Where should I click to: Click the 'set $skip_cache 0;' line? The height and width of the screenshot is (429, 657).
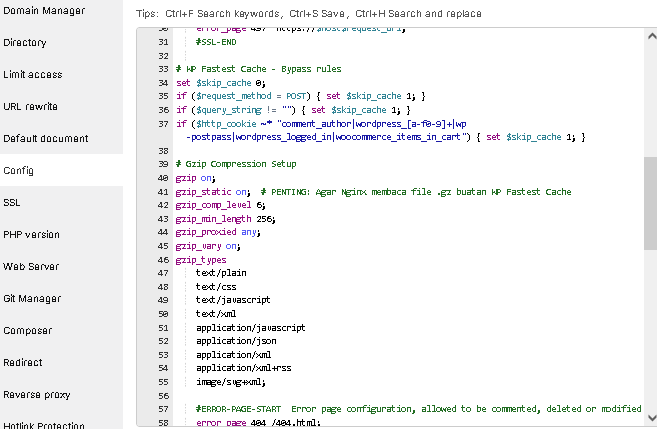[x=221, y=83]
